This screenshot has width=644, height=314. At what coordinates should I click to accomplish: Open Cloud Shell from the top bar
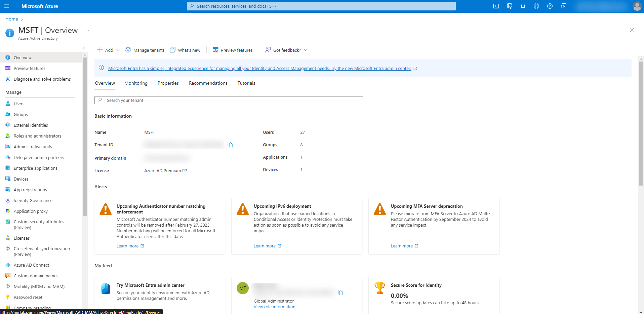click(496, 6)
